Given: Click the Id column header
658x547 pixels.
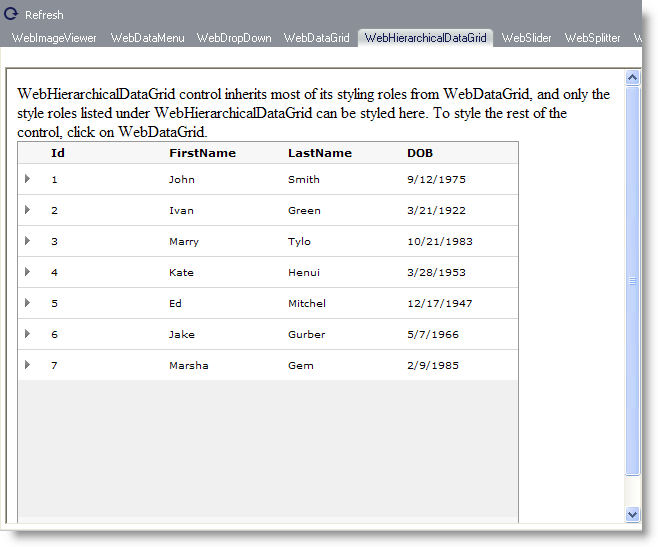Looking at the screenshot, I should (58, 153).
